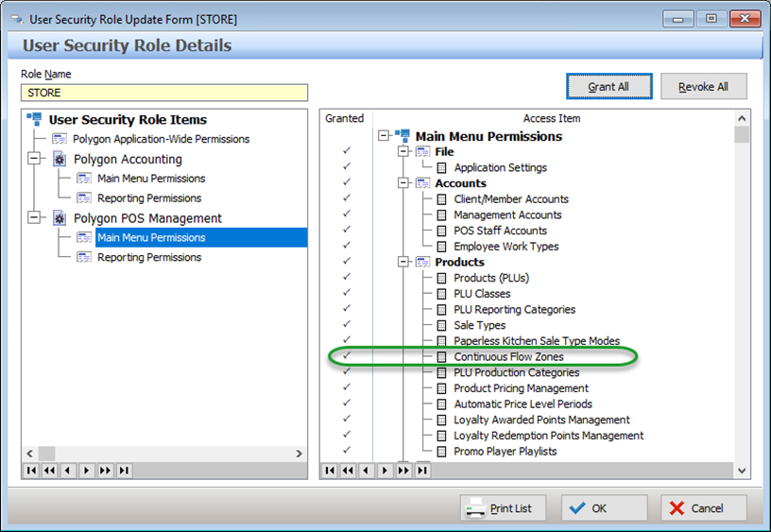
Task: Toggle granted check for Client/Member Accounts
Action: tap(347, 197)
